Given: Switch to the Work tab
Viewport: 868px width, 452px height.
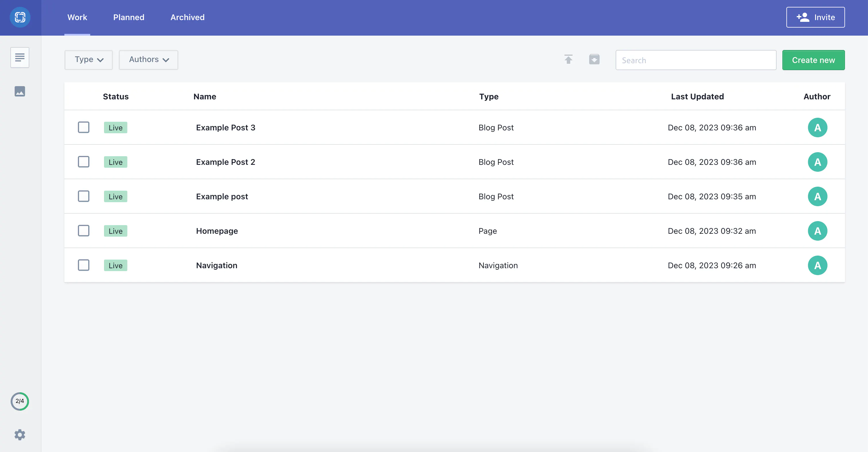Looking at the screenshot, I should [77, 17].
